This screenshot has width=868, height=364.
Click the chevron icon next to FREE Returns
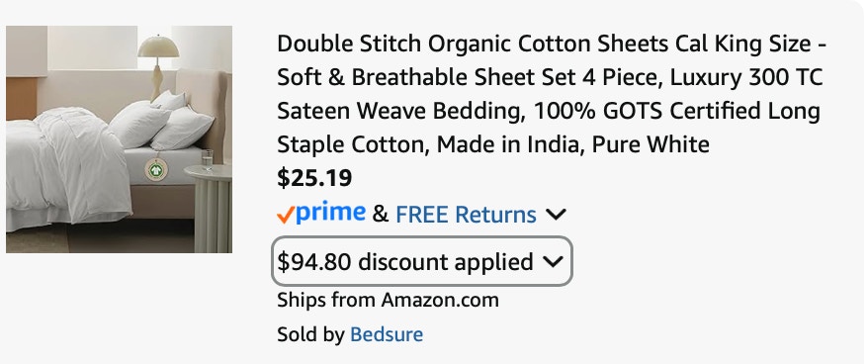[556, 215]
